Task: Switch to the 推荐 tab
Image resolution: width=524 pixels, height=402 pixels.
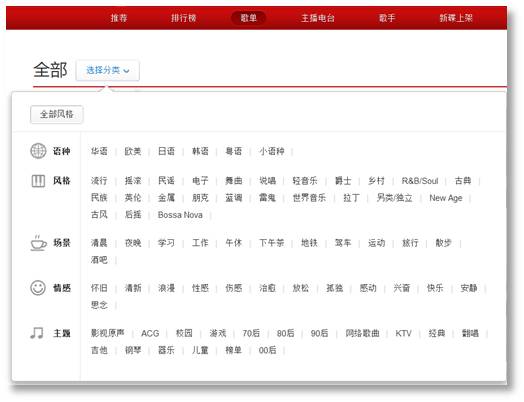Action: pos(119,18)
